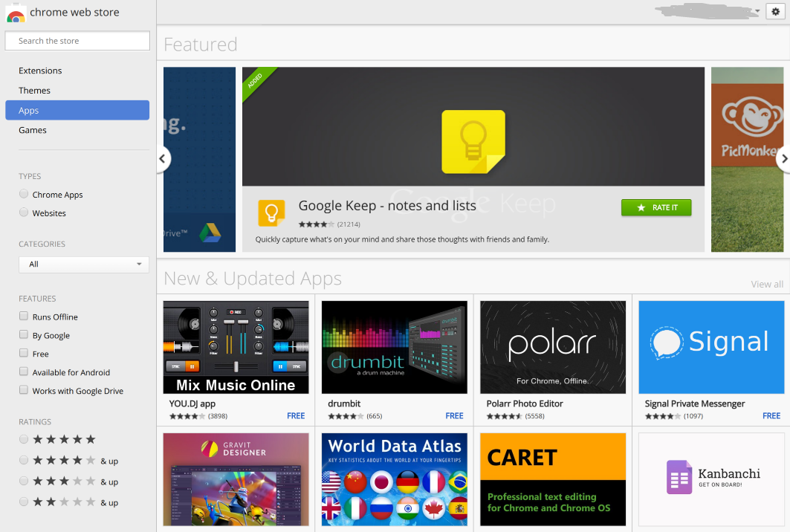Viewport: 790px width, 532px height.
Task: Click the green RATE IT button
Action: [656, 207]
